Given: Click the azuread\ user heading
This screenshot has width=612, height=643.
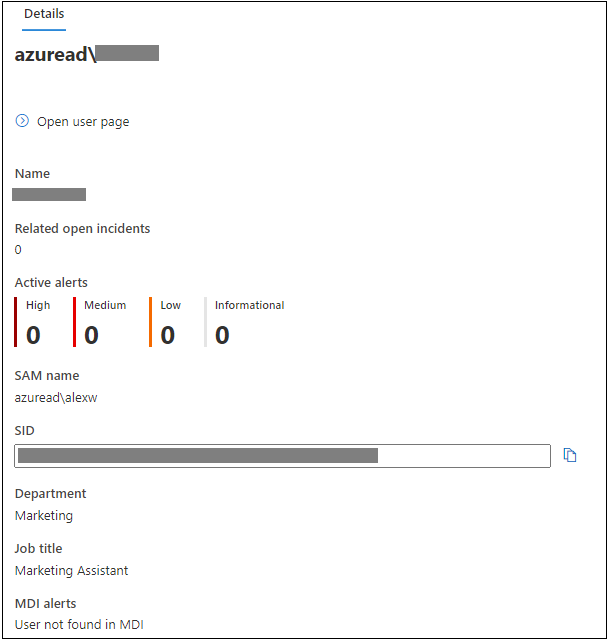Looking at the screenshot, I should pyautogui.click(x=87, y=55).
